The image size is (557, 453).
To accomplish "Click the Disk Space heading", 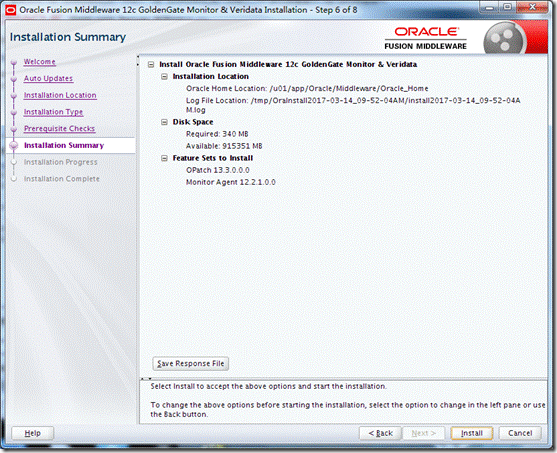I will (x=193, y=122).
